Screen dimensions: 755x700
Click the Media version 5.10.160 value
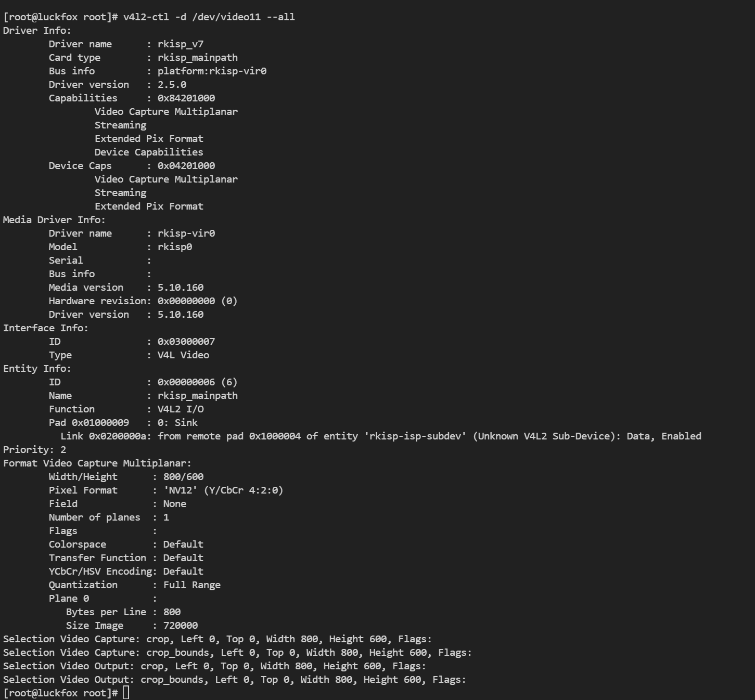pos(181,287)
